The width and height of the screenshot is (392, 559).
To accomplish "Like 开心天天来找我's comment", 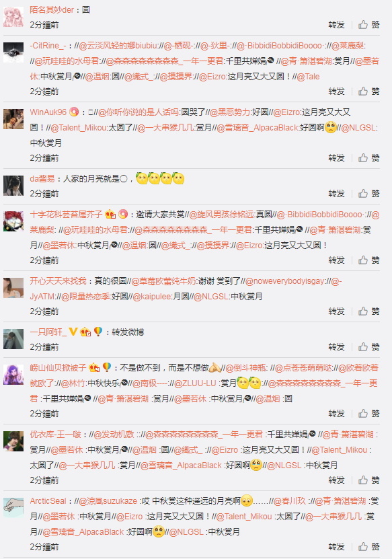I will (369, 311).
